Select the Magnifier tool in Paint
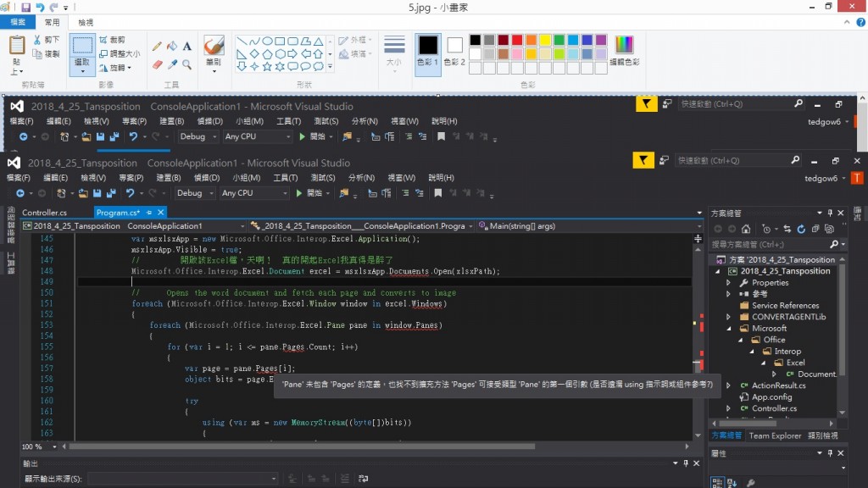 pos(187,64)
